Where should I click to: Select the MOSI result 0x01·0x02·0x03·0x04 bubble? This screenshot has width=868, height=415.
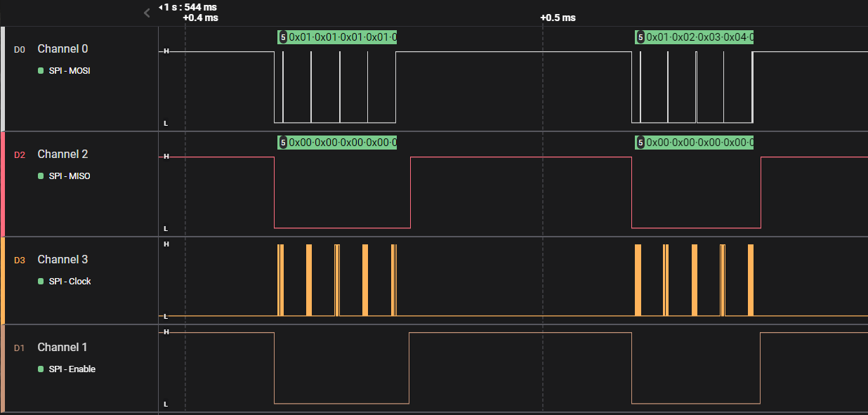coord(695,37)
